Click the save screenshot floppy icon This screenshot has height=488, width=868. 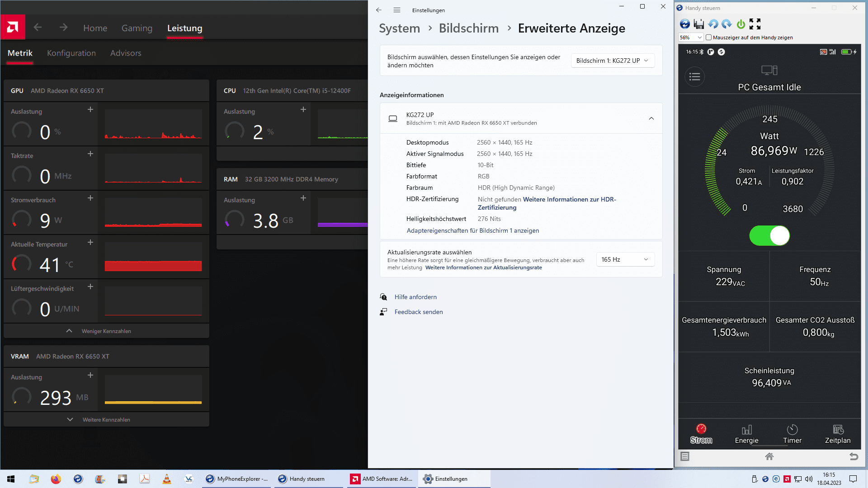pyautogui.click(x=699, y=24)
